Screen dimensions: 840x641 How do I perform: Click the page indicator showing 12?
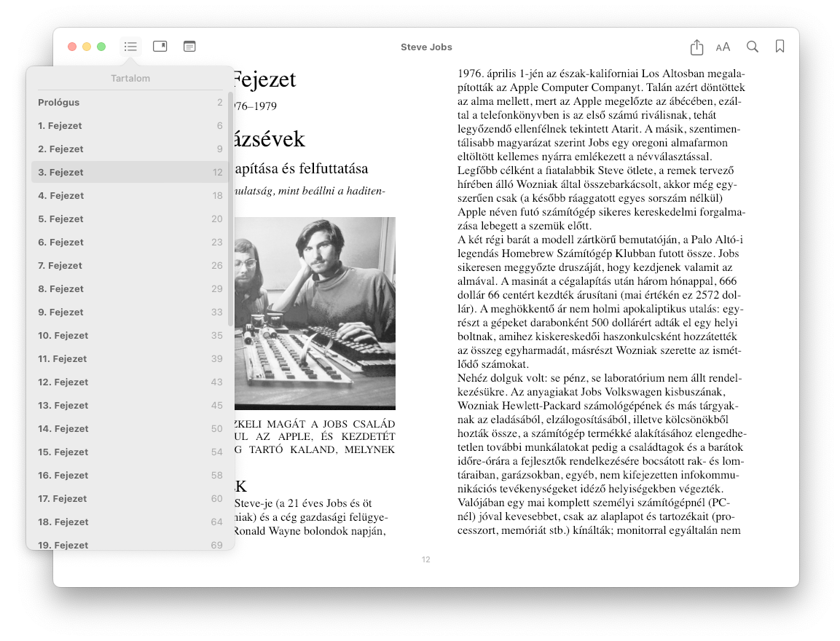point(425,559)
